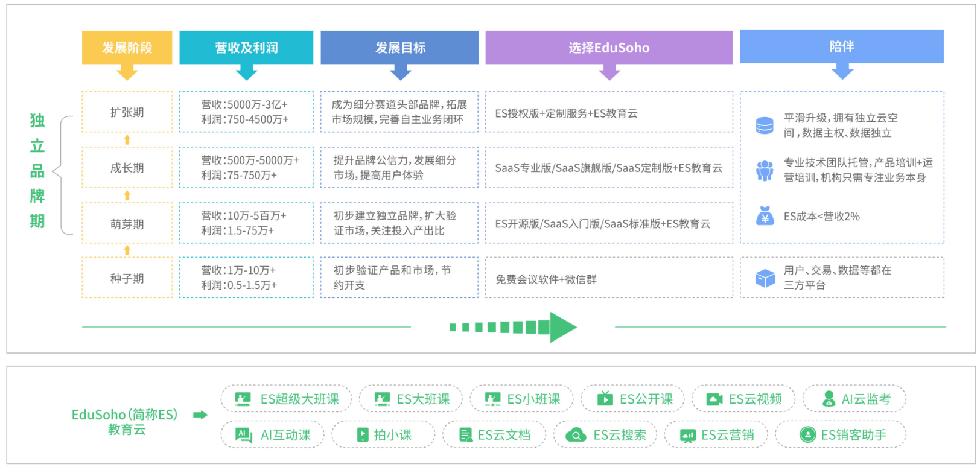Screen dimensions: 980x467
Task: Click the large green dashed arrow
Action: tap(513, 328)
